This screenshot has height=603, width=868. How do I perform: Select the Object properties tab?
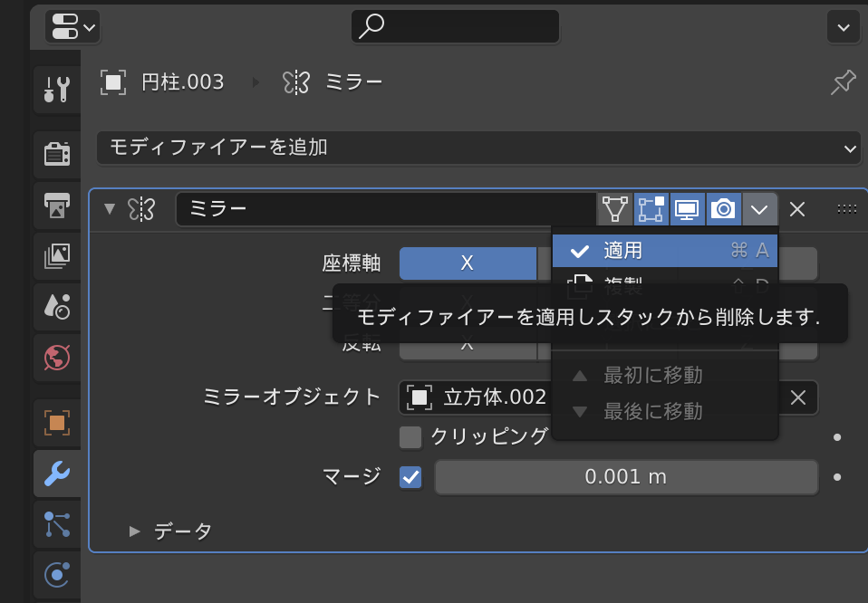coord(56,422)
